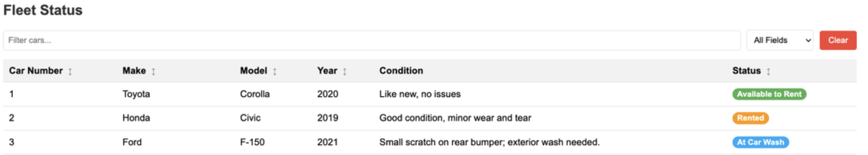The height and width of the screenshot is (155, 868).
Task: Click the Year header label
Action: click(x=327, y=71)
